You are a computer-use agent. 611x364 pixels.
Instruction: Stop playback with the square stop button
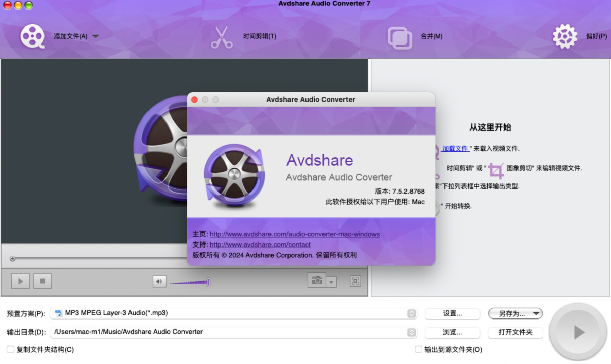click(42, 281)
